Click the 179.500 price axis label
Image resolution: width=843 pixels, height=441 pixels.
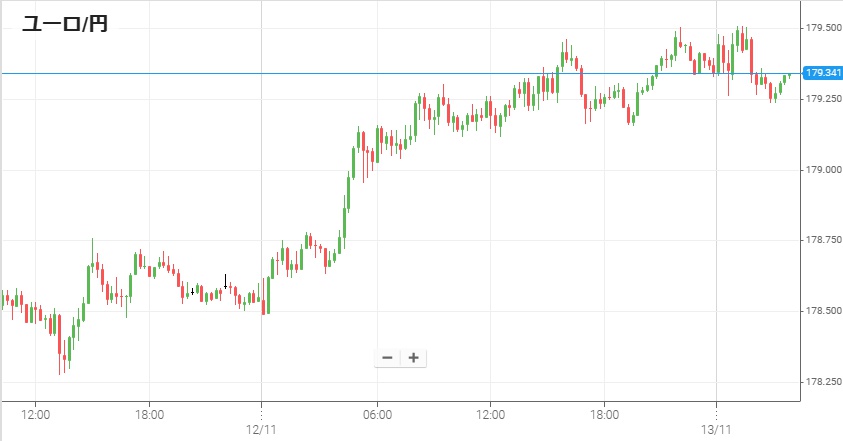coord(822,28)
